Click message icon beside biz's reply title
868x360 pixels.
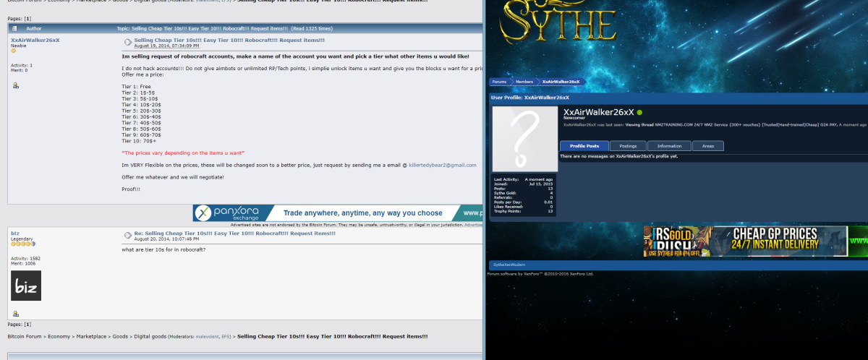click(x=127, y=235)
